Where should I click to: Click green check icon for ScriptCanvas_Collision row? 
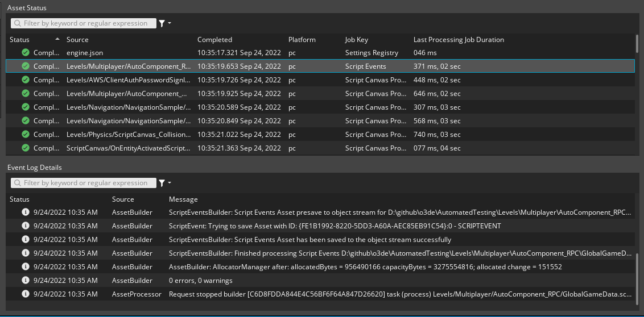tap(25, 134)
